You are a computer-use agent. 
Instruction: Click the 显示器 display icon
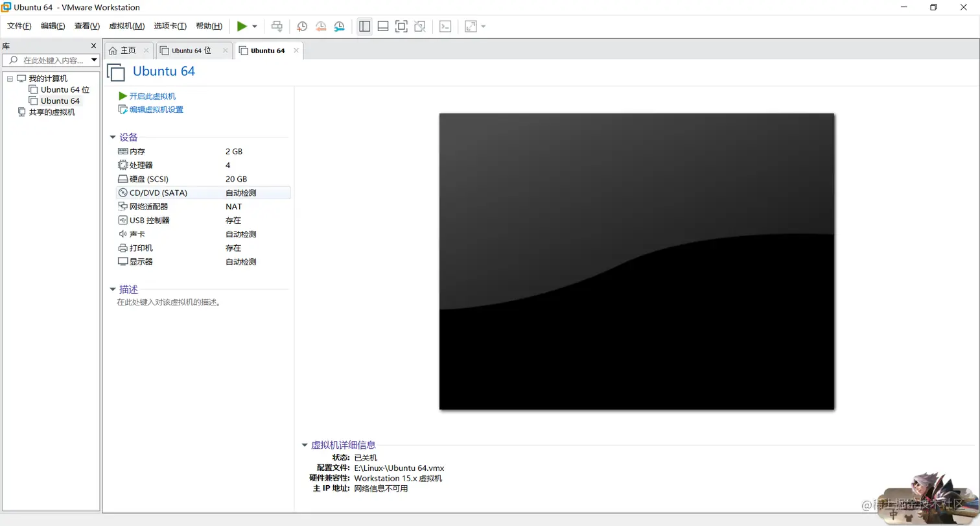(123, 262)
